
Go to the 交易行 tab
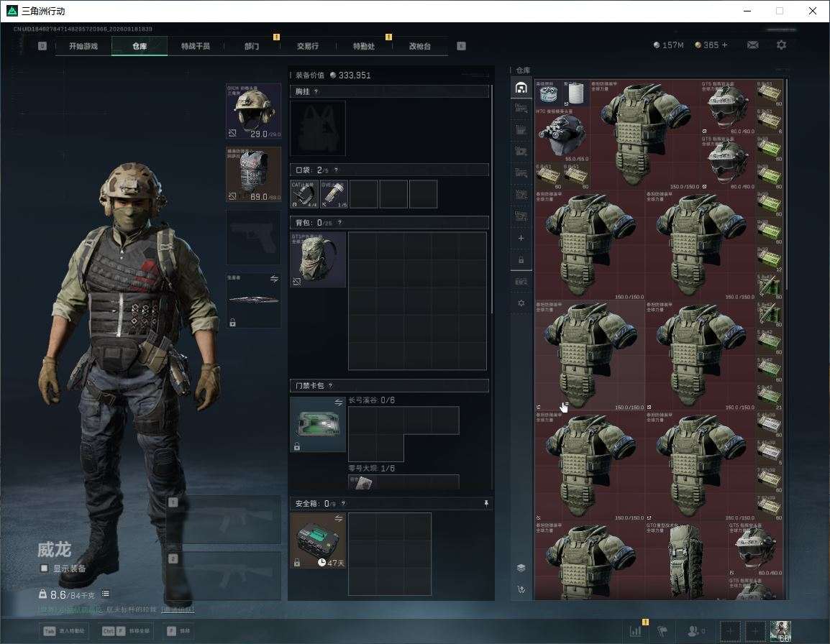point(308,46)
